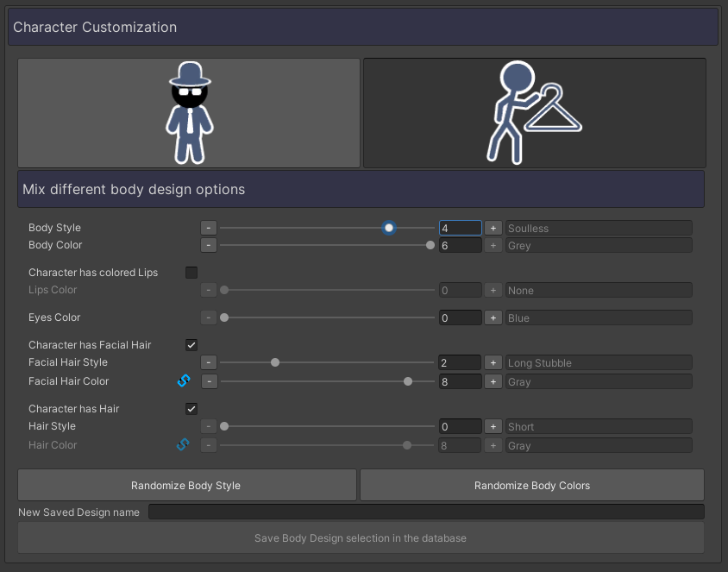Uncheck Character has Facial Hair

tap(191, 345)
